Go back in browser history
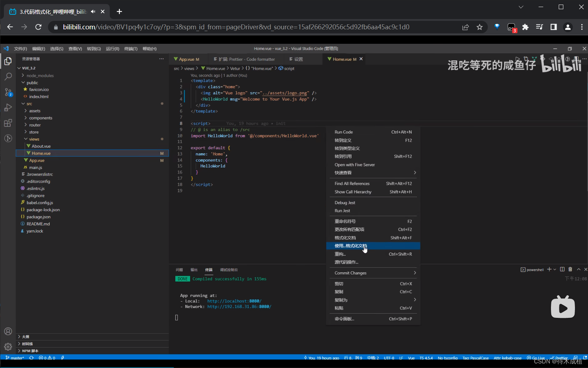This screenshot has width=588, height=368. point(10,27)
